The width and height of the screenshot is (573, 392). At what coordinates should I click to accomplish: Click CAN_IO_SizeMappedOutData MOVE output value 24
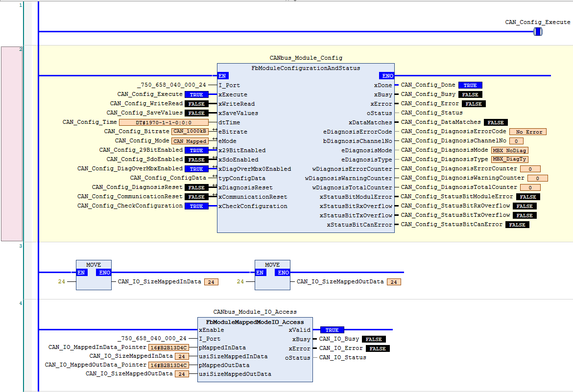pos(394,282)
